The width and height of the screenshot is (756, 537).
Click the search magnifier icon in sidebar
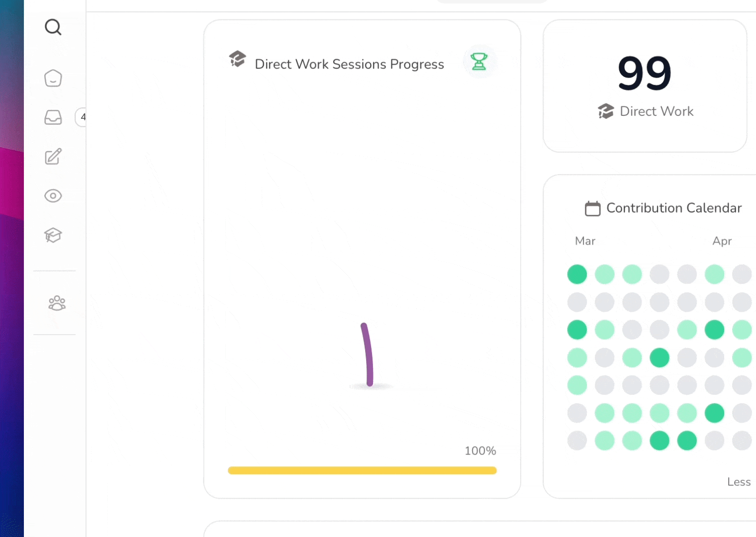click(53, 27)
